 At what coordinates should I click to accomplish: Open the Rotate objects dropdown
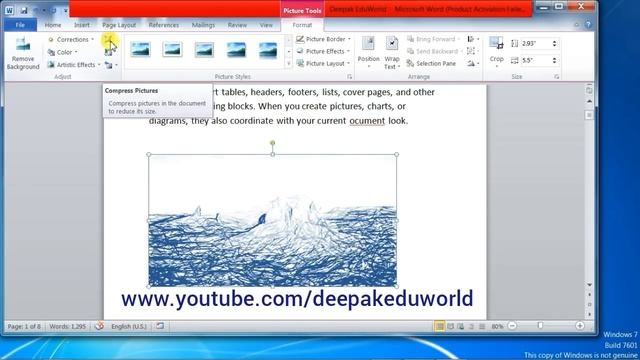pyautogui.click(x=473, y=64)
